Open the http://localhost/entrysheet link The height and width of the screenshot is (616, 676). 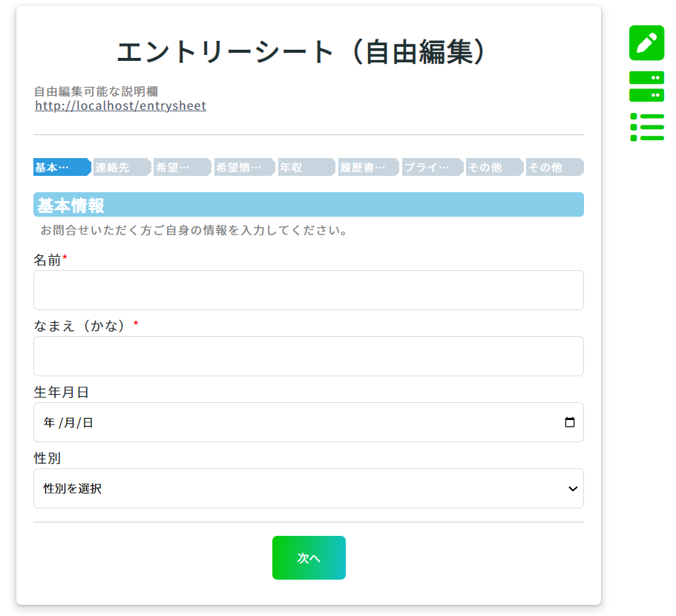(121, 105)
